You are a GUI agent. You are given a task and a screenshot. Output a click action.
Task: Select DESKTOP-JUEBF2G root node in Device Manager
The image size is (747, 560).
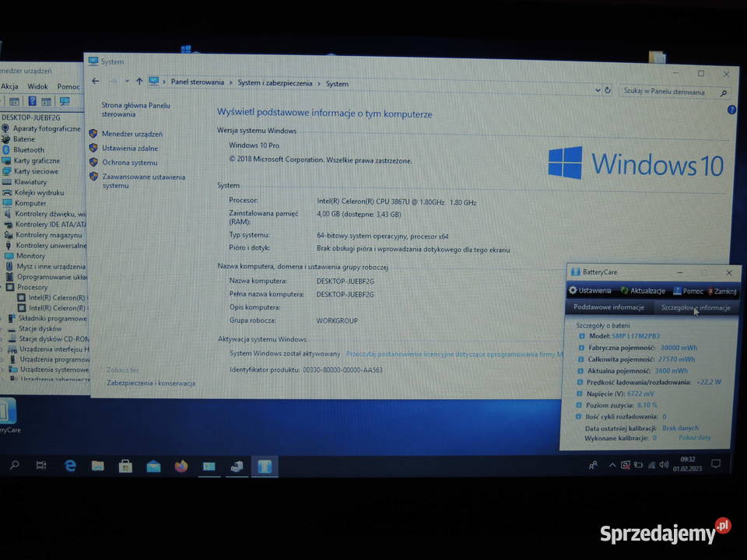click(x=31, y=117)
